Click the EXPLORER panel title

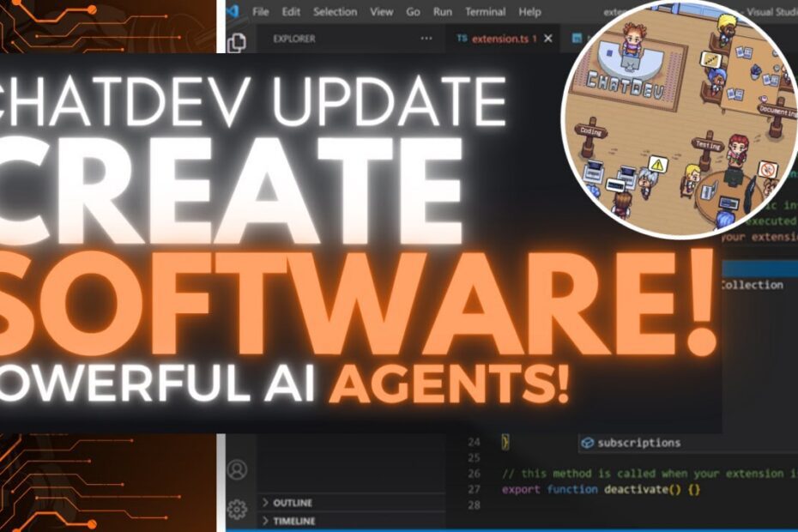click(294, 39)
